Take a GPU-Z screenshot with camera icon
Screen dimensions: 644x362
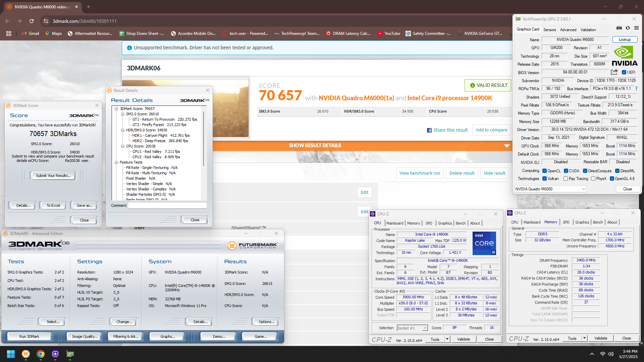coord(619,28)
